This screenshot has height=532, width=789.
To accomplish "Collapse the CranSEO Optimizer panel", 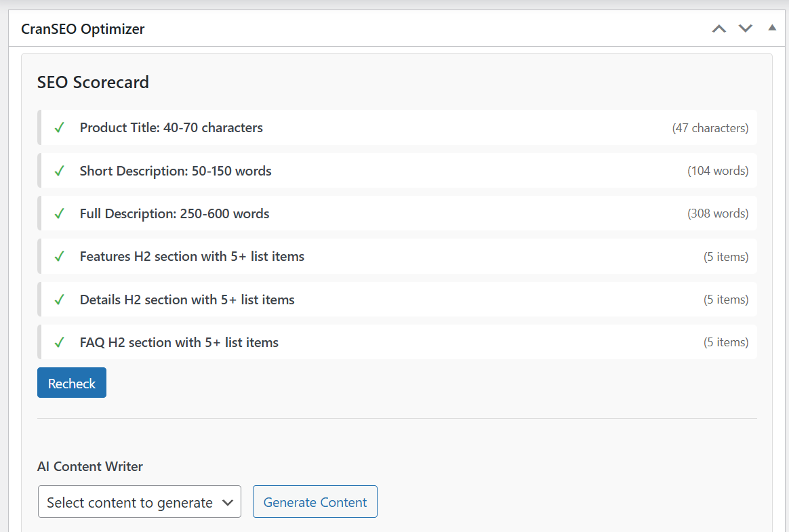I will point(771,28).
